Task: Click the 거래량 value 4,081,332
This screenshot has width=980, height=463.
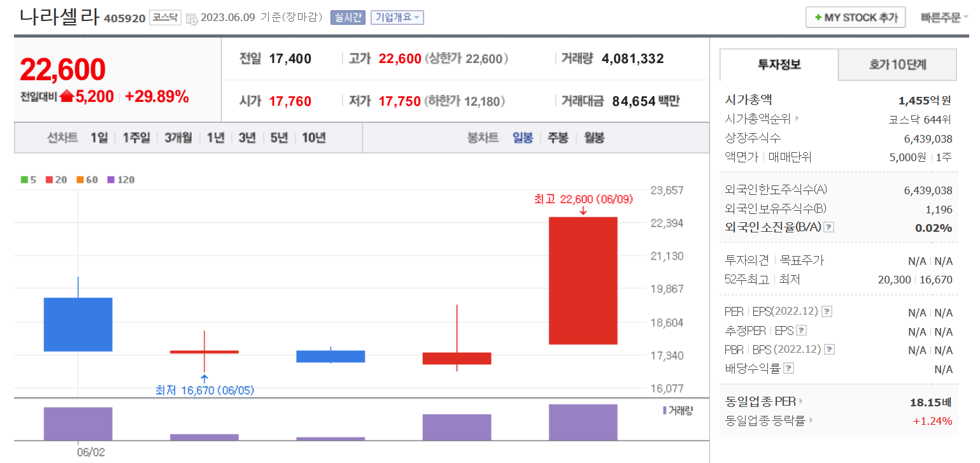Action: (632, 59)
